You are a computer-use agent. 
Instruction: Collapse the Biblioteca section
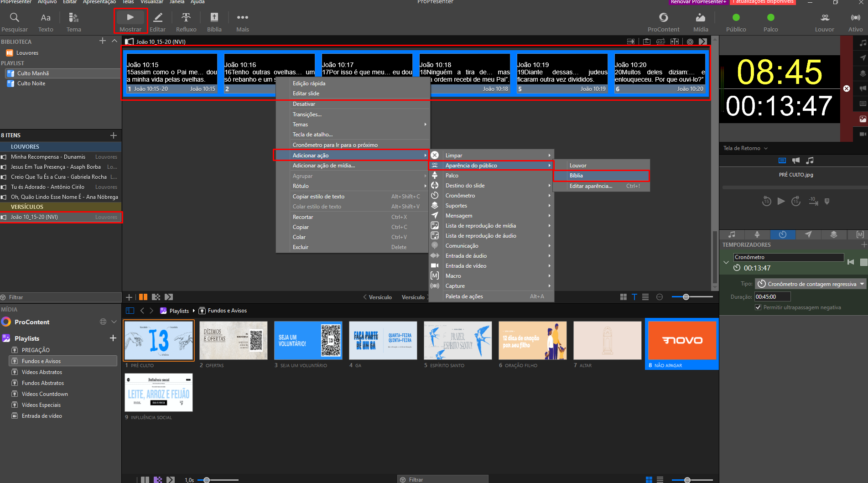click(x=114, y=41)
